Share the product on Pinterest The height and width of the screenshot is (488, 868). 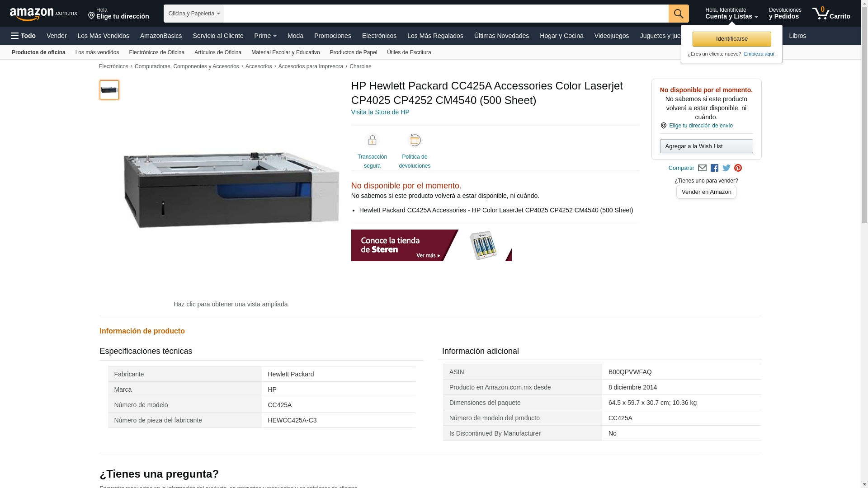point(738,168)
